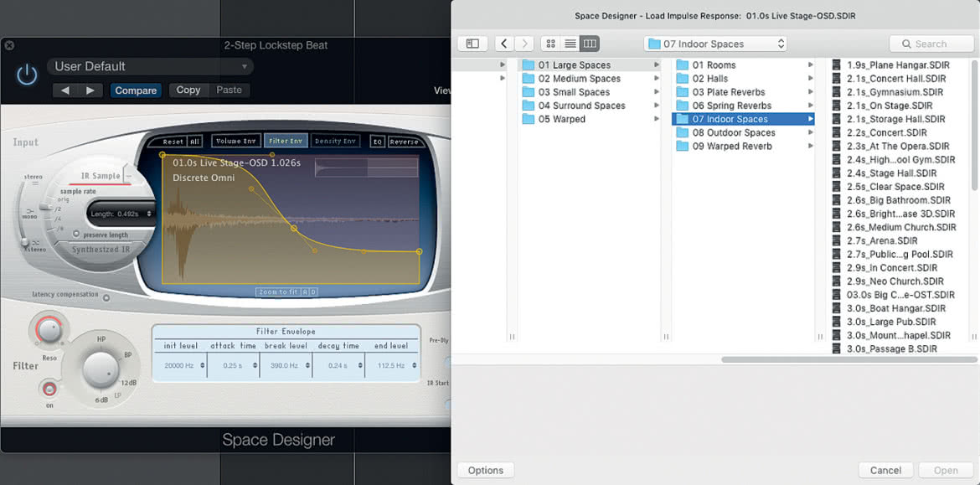980x485 pixels.
Task: Open the 07 Indoor Spaces path dropdown
Action: pos(715,44)
